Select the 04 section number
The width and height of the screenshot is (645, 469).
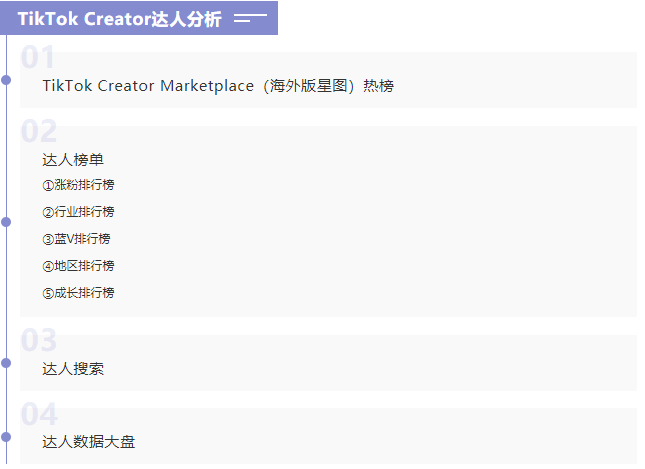[39, 414]
